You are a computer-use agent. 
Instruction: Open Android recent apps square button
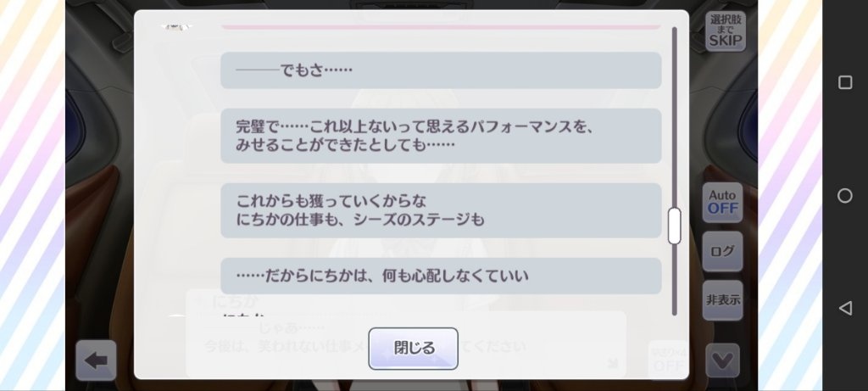click(845, 82)
